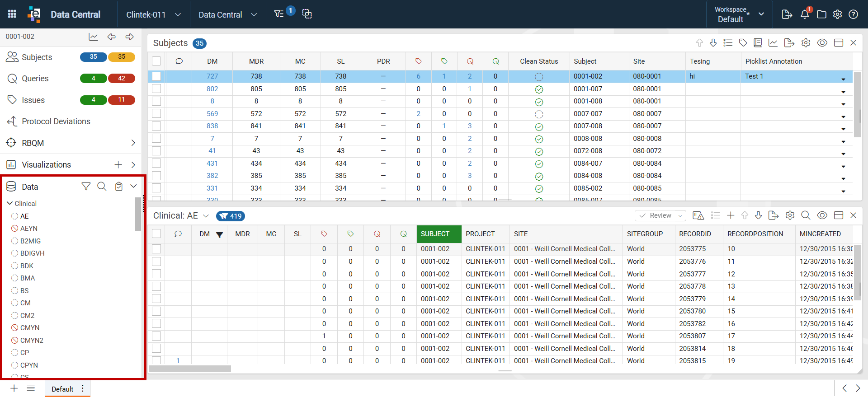Search the Data panel with magnifier icon
This screenshot has width=868, height=397.
point(102,187)
